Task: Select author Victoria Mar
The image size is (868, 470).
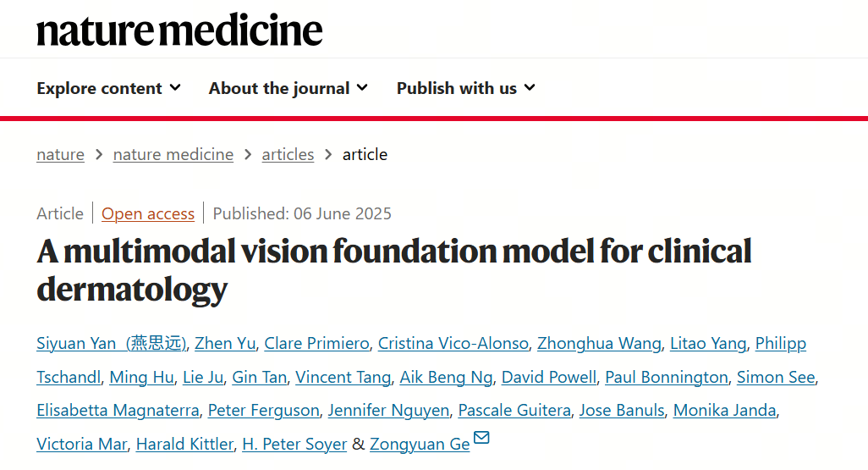Action: point(82,445)
